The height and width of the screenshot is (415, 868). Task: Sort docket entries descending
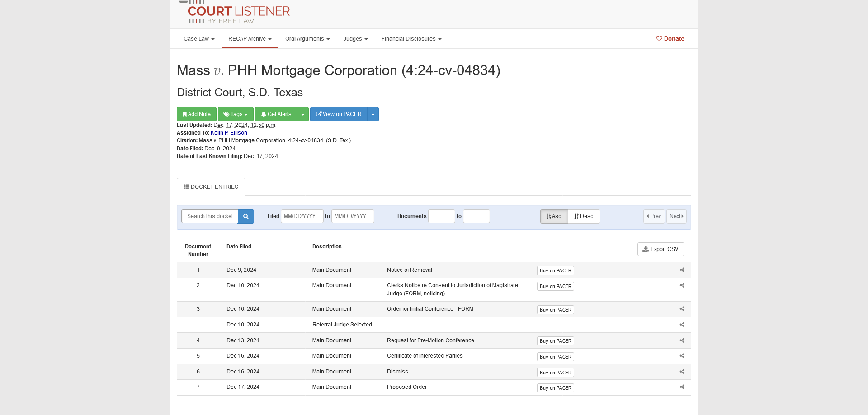(x=584, y=216)
